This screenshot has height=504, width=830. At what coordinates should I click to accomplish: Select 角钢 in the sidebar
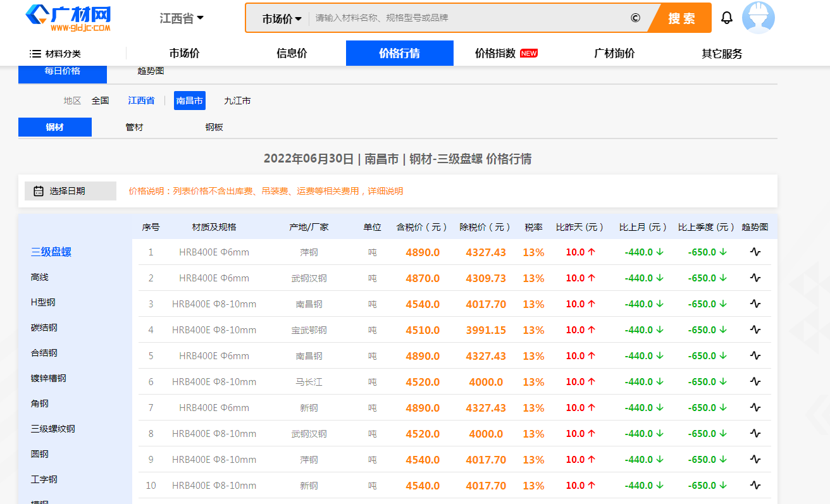coord(39,403)
